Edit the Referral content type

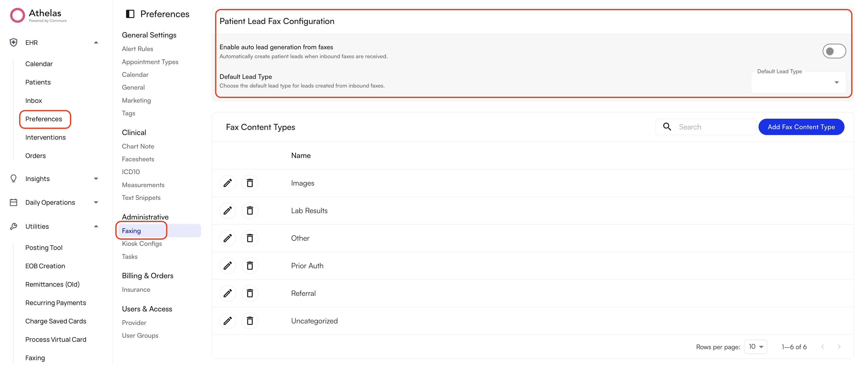tap(227, 293)
